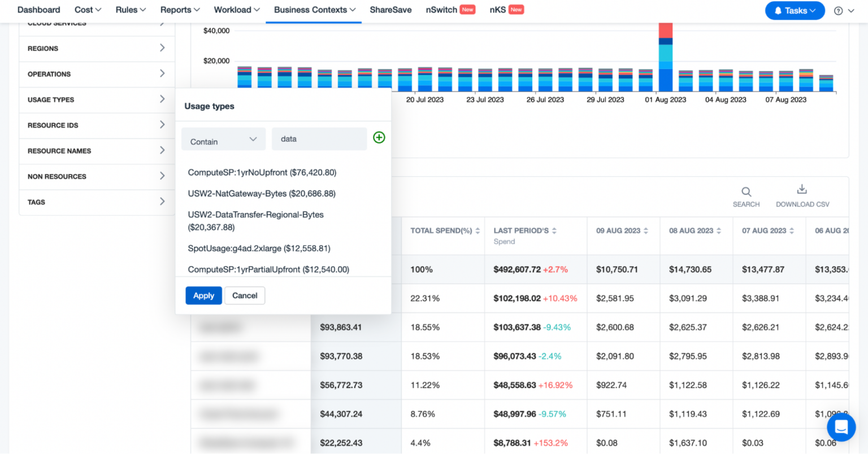Cancel the Usage types dialog
The image size is (868, 454).
point(245,295)
